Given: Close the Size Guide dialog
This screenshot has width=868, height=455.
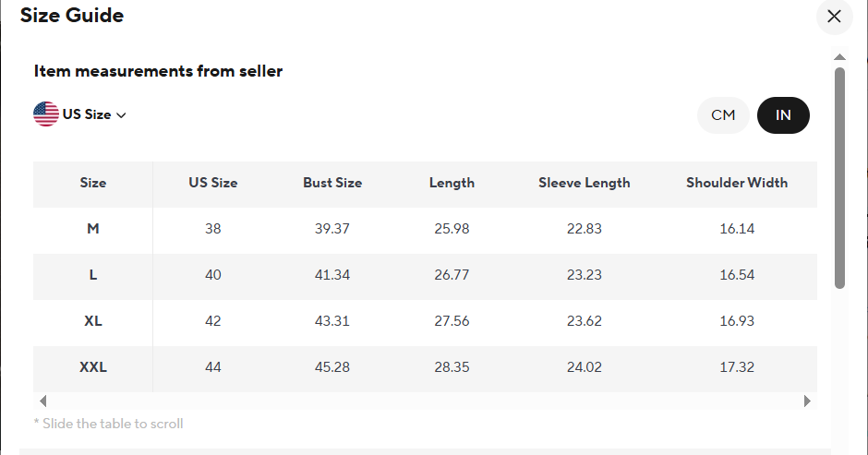Looking at the screenshot, I should click(x=834, y=17).
